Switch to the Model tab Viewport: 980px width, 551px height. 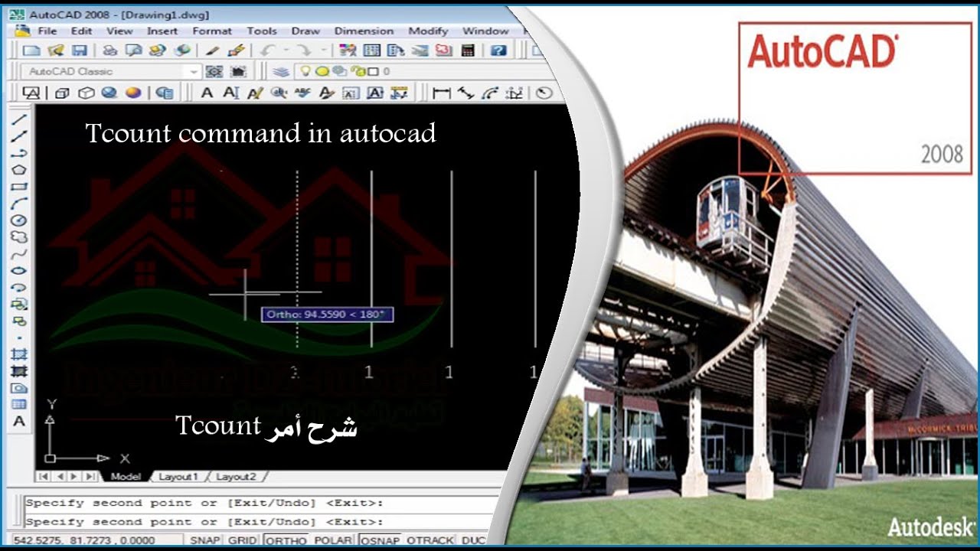pos(126,477)
